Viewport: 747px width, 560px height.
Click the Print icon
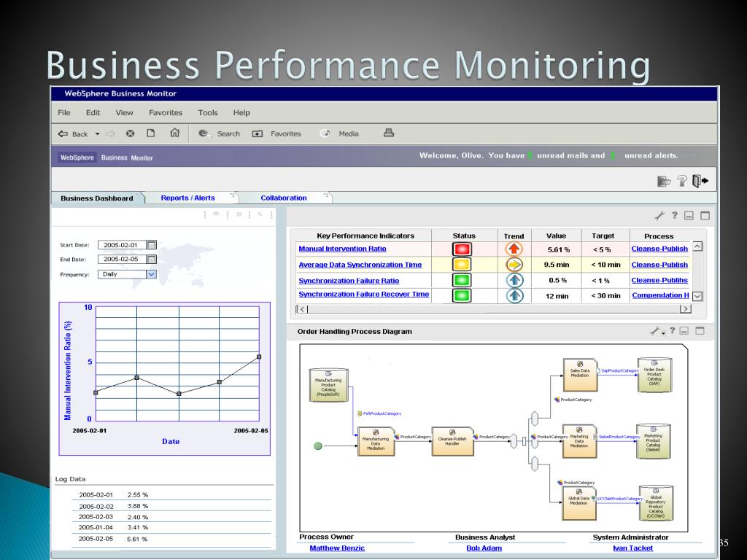(389, 133)
